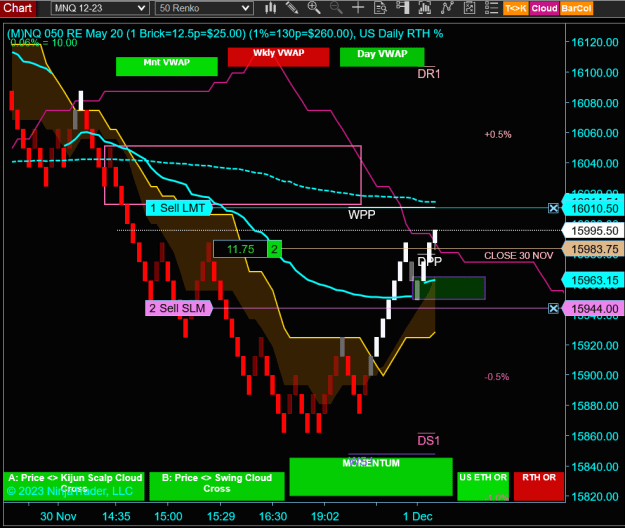Open the 50 Renko interval dropdown
This screenshot has width=625, height=528.
204,8
